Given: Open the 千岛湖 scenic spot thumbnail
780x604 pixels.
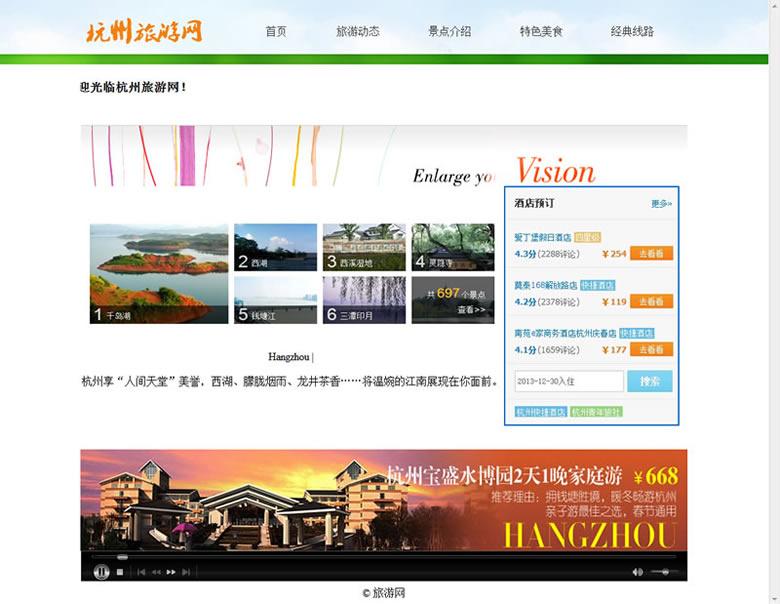Looking at the screenshot, I should click(x=159, y=273).
